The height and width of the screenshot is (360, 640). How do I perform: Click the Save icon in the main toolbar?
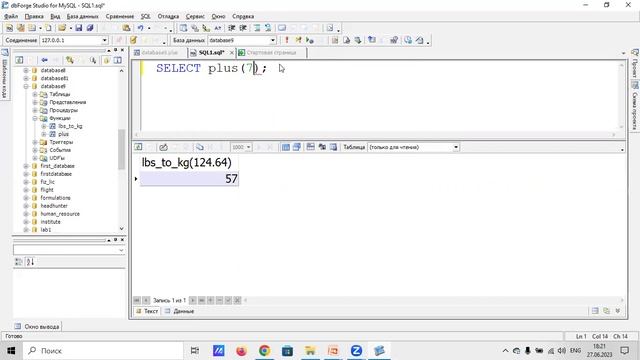tap(79, 28)
